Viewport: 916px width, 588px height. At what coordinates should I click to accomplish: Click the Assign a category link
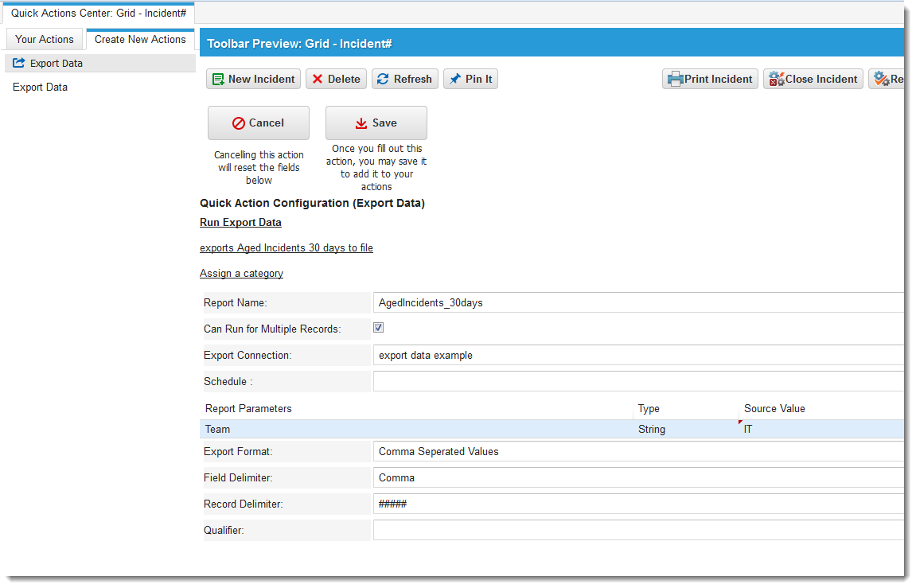click(x=241, y=274)
